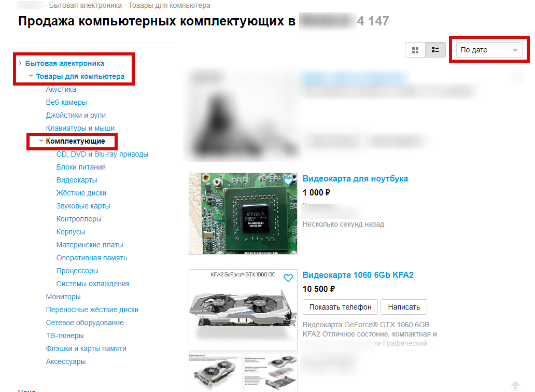The height and width of the screenshot is (392, 535).
Task: Favorite the Видеокарта 1060 6Gb KFA2 heart
Action: pos(288,278)
